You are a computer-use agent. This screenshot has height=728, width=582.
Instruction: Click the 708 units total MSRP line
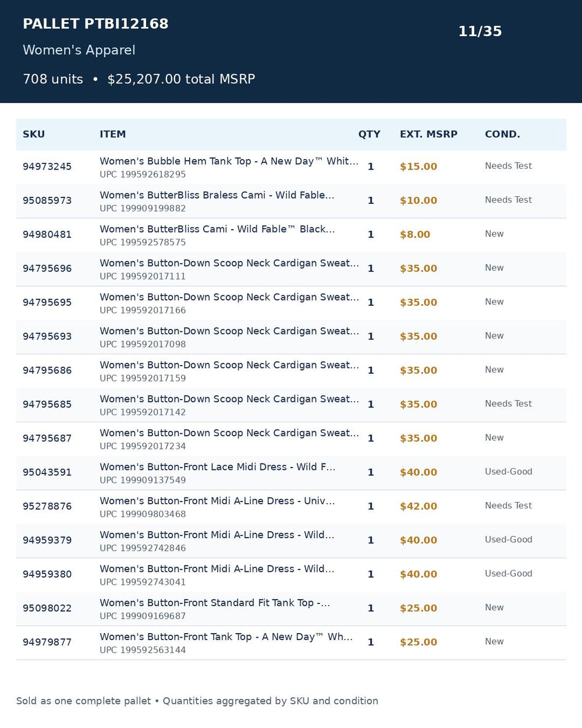(139, 79)
